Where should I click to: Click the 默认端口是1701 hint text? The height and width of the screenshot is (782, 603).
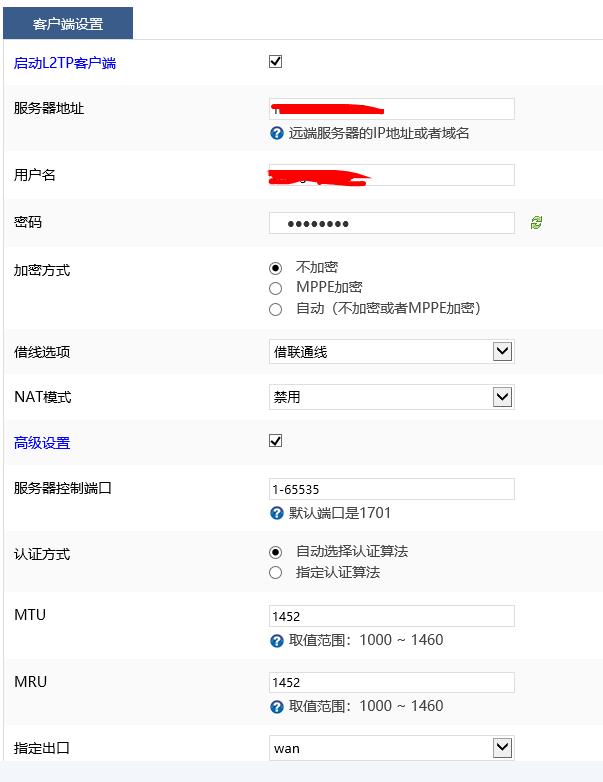(340, 513)
